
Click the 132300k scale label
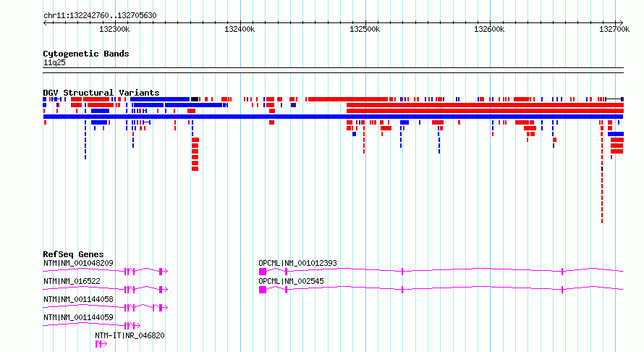coord(114,29)
